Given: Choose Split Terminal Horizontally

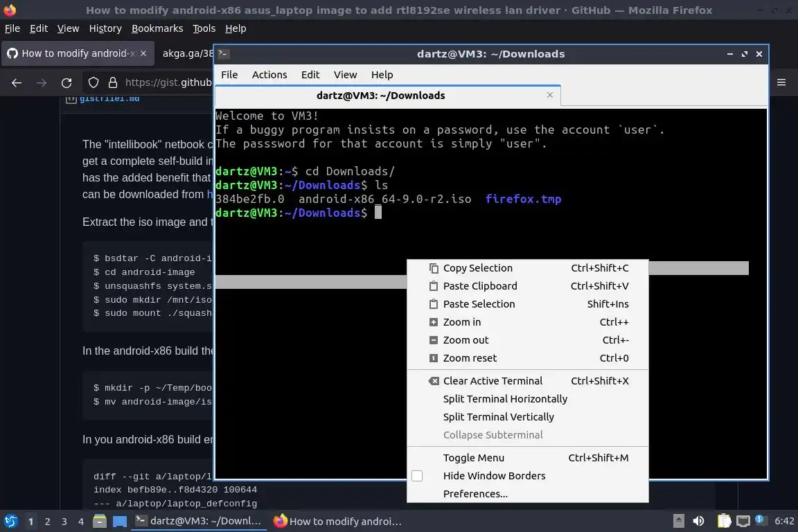Looking at the screenshot, I should (x=528, y=398).
